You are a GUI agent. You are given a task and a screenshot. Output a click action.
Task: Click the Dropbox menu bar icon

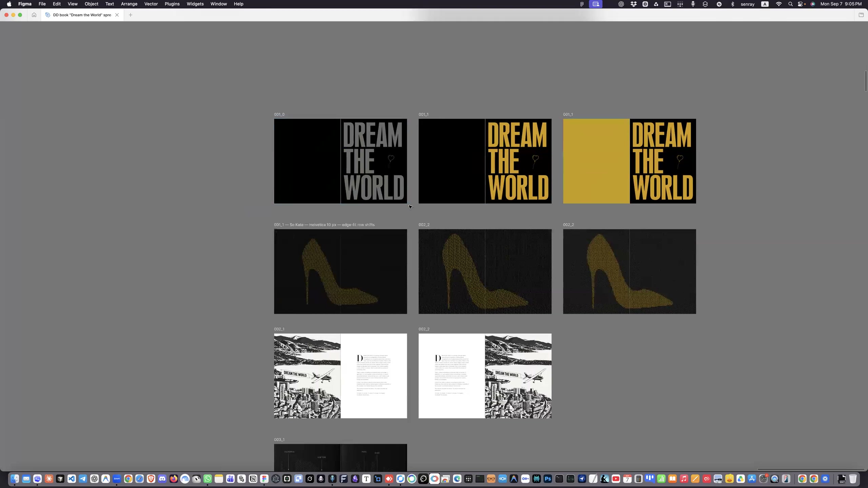pyautogui.click(x=633, y=4)
